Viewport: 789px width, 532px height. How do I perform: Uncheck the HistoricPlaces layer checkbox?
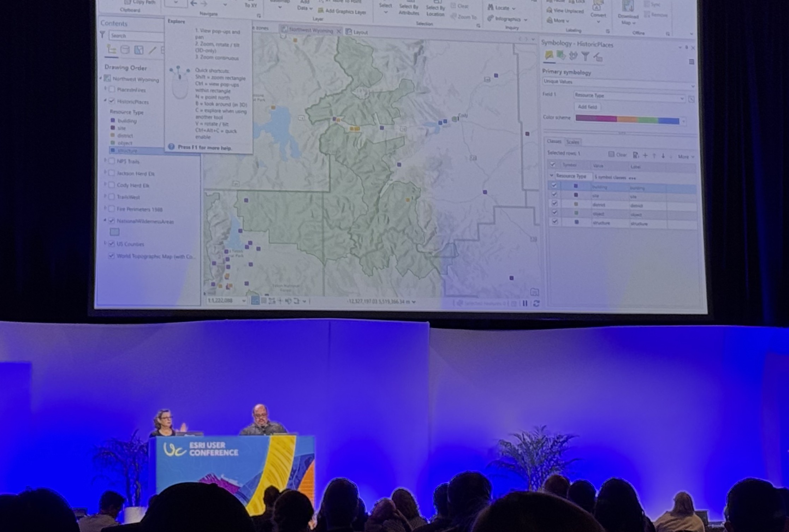112,101
